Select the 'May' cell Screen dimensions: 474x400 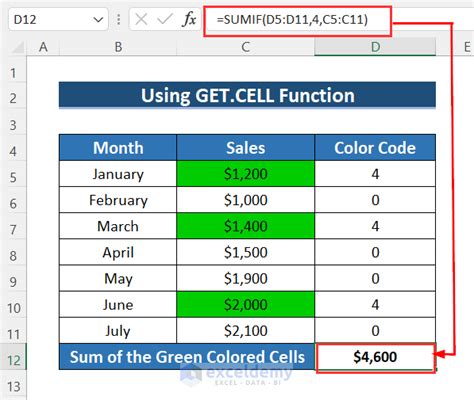(118, 278)
